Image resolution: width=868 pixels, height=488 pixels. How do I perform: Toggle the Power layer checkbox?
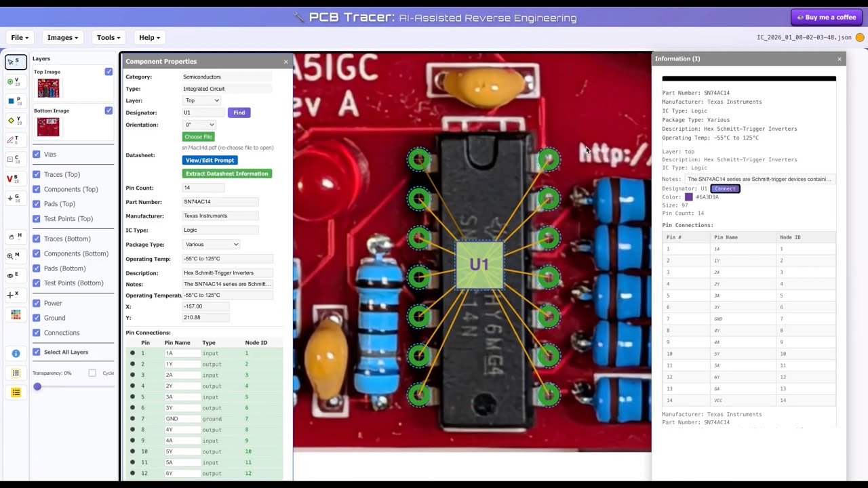click(x=37, y=303)
